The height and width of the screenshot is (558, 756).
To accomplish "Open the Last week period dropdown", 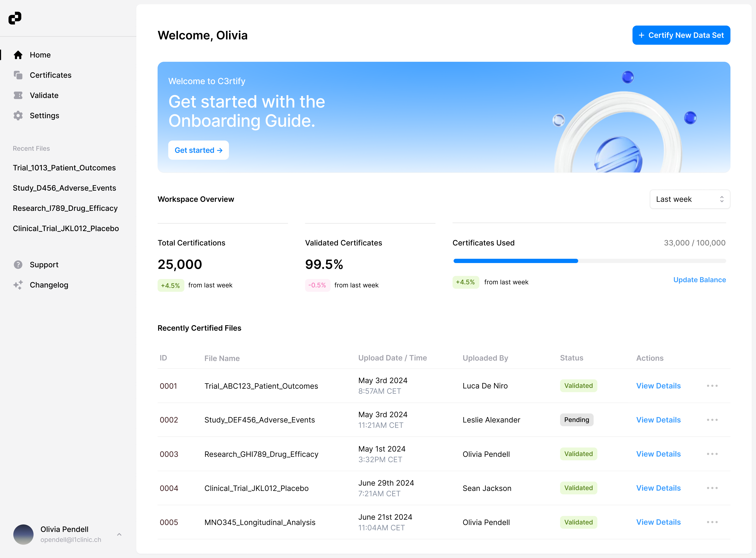I will [x=689, y=199].
